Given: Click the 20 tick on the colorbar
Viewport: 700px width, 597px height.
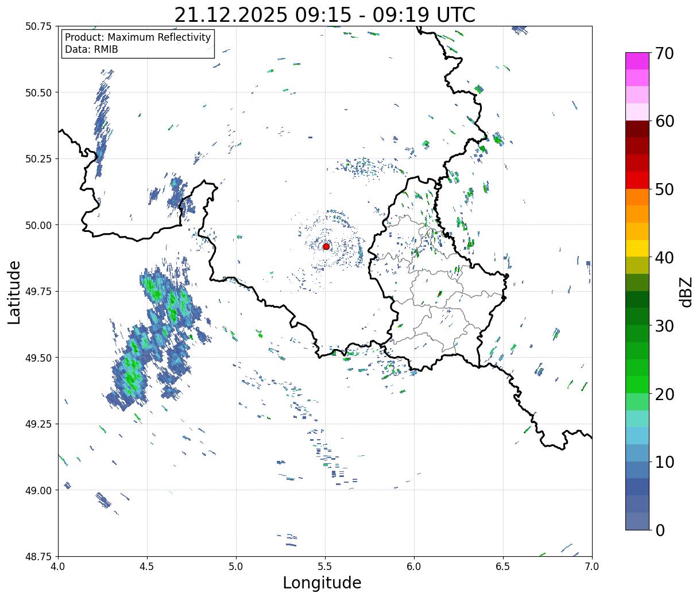Looking at the screenshot, I should [x=664, y=394].
